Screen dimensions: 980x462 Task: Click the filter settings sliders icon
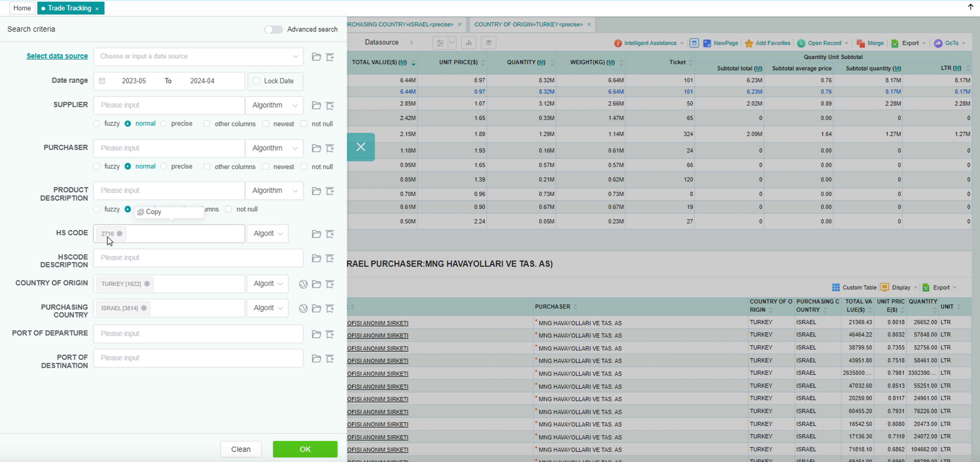(x=440, y=43)
